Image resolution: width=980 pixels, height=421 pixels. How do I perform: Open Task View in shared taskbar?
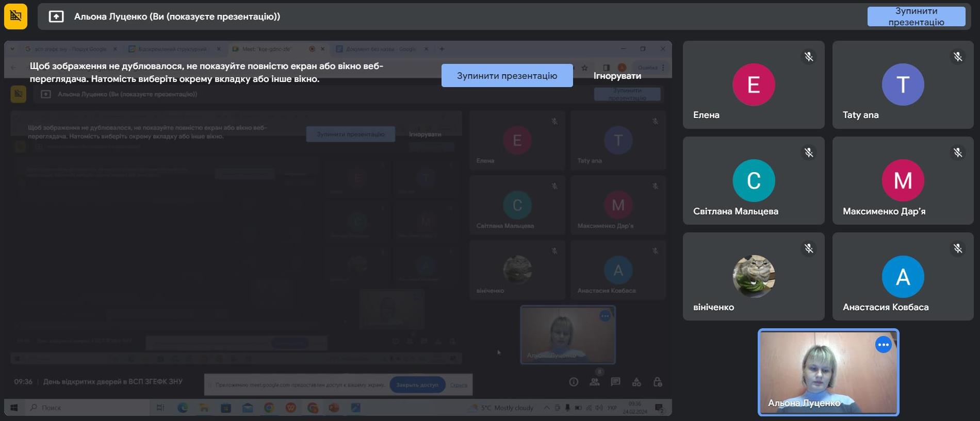tap(160, 408)
